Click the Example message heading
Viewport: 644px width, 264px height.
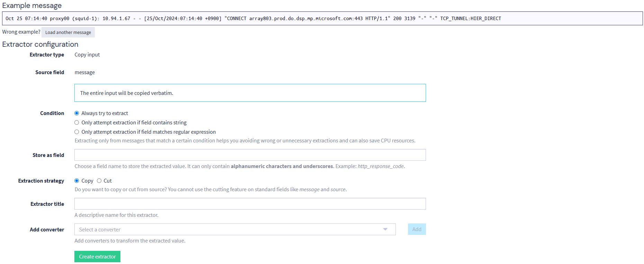pyautogui.click(x=32, y=6)
